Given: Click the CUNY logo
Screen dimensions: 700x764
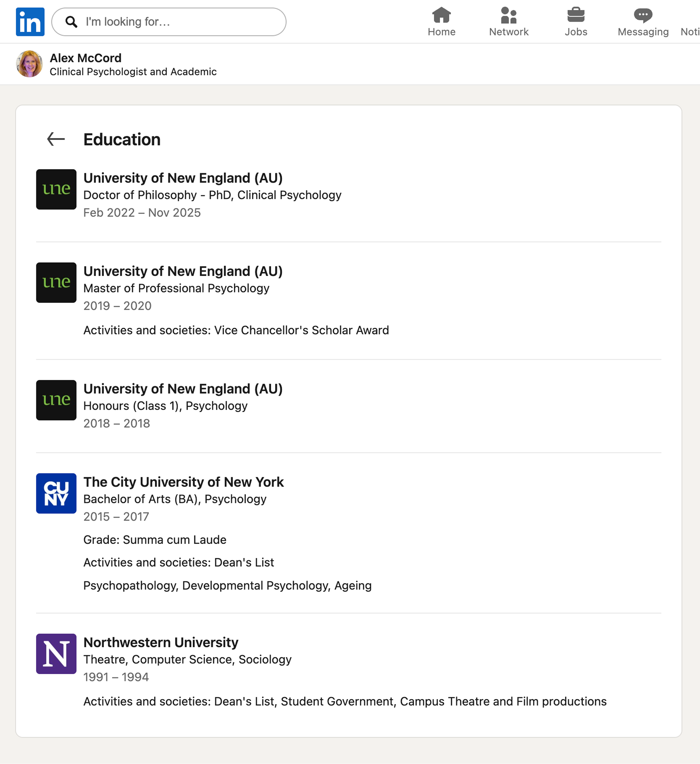Looking at the screenshot, I should [56, 493].
